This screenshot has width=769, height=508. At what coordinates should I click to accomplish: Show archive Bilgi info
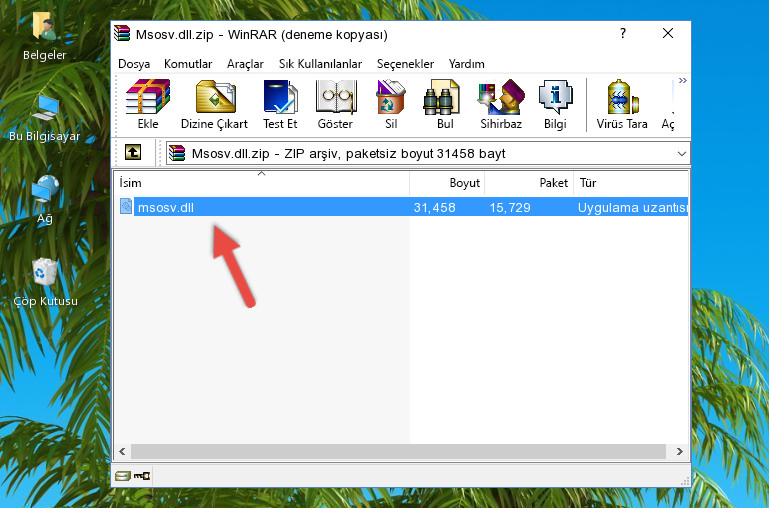(x=555, y=104)
